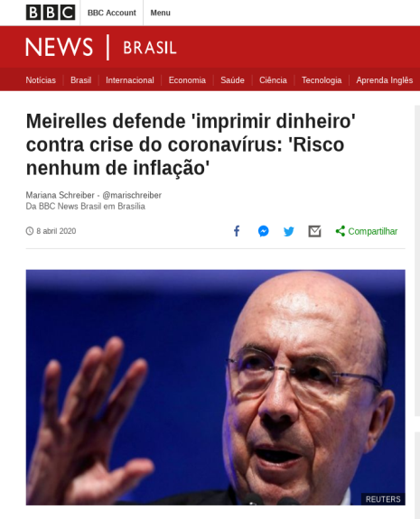Click the green share icon
Screen dimensions: 420x519
(x=341, y=231)
